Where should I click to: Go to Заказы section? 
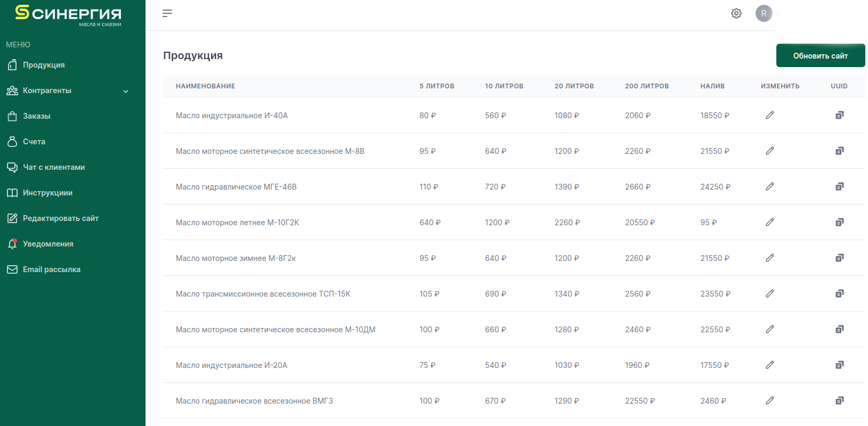coord(37,116)
